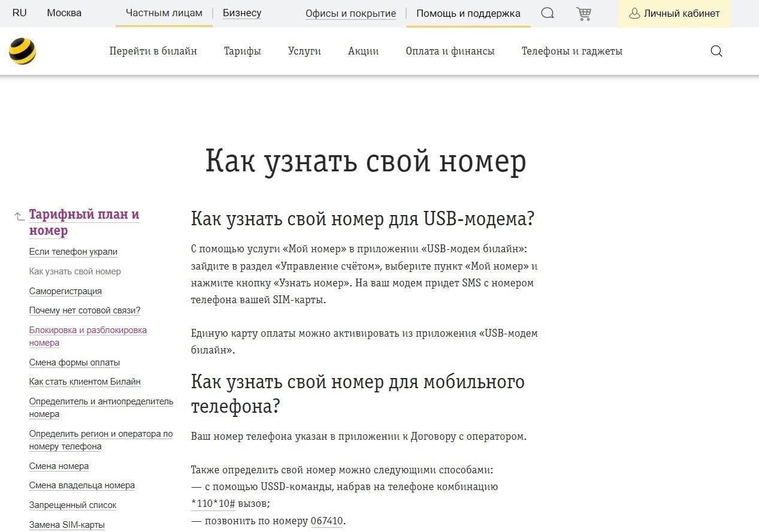
Task: Open the shopping cart icon
Action: tap(583, 13)
